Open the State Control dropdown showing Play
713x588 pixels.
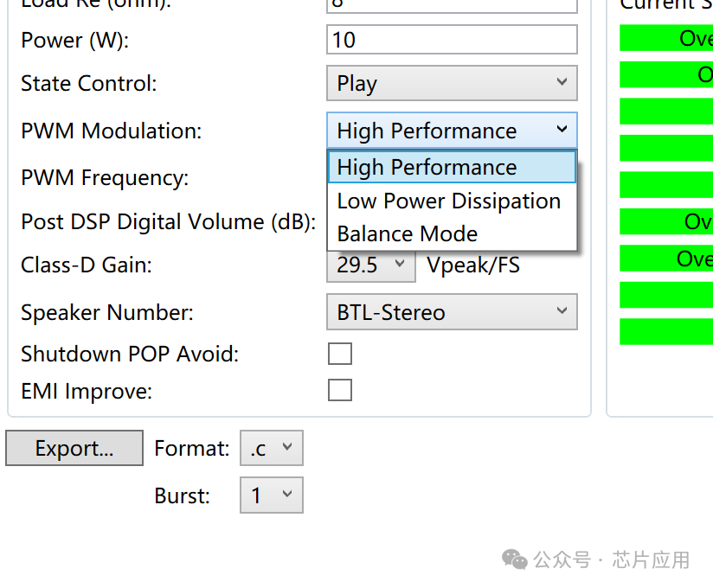451,84
